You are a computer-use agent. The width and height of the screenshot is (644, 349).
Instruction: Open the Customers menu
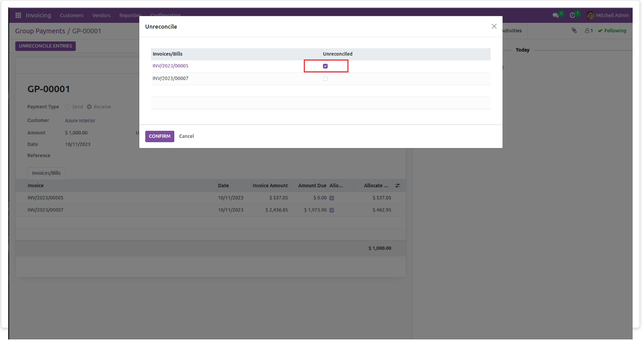[72, 15]
